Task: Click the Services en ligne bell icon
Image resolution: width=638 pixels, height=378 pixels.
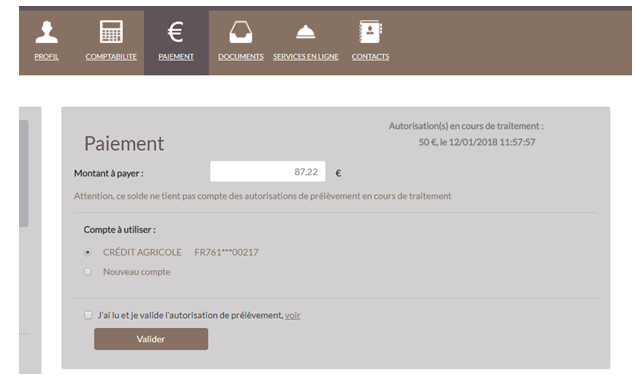Action: (x=306, y=32)
